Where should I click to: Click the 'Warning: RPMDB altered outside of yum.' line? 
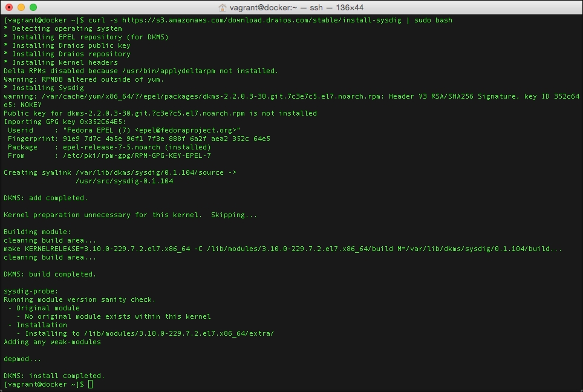(x=83, y=80)
